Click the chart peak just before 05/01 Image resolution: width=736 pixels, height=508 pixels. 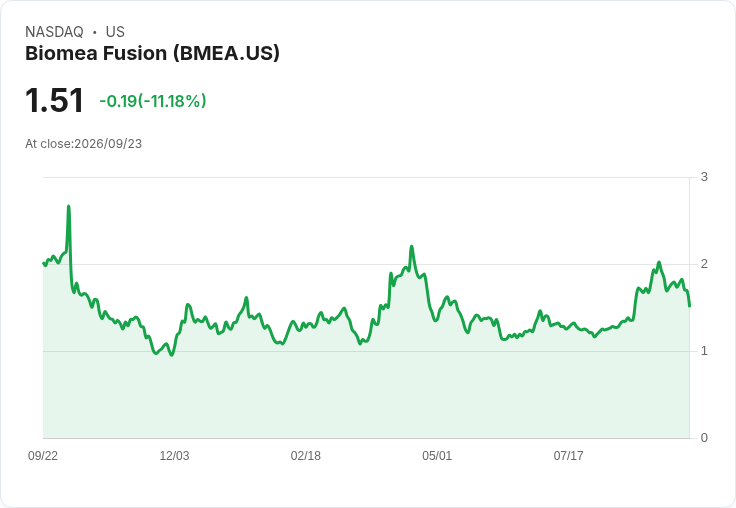pyautogui.click(x=412, y=246)
